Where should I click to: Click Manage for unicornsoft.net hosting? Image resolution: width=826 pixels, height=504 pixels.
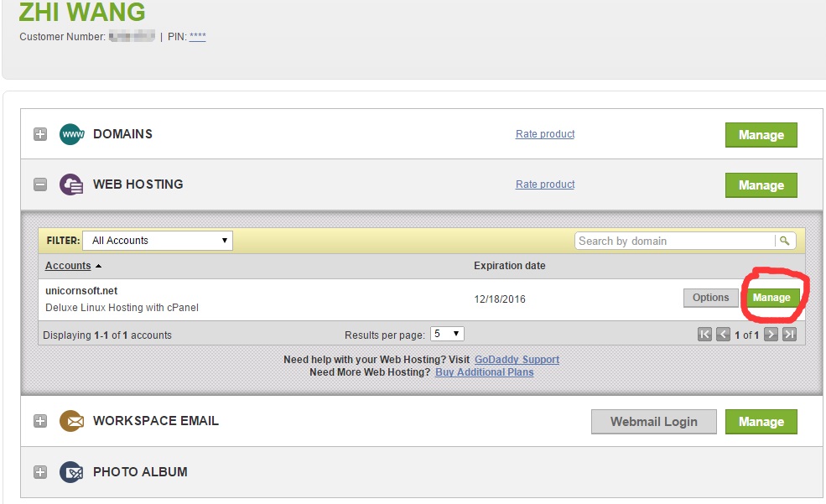tap(771, 298)
